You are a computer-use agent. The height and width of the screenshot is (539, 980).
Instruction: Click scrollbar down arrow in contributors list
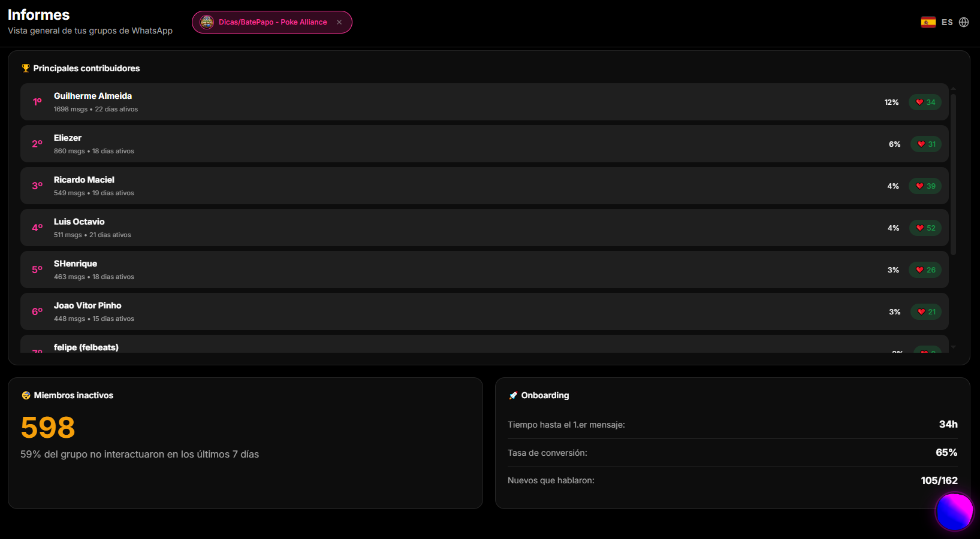point(953,347)
